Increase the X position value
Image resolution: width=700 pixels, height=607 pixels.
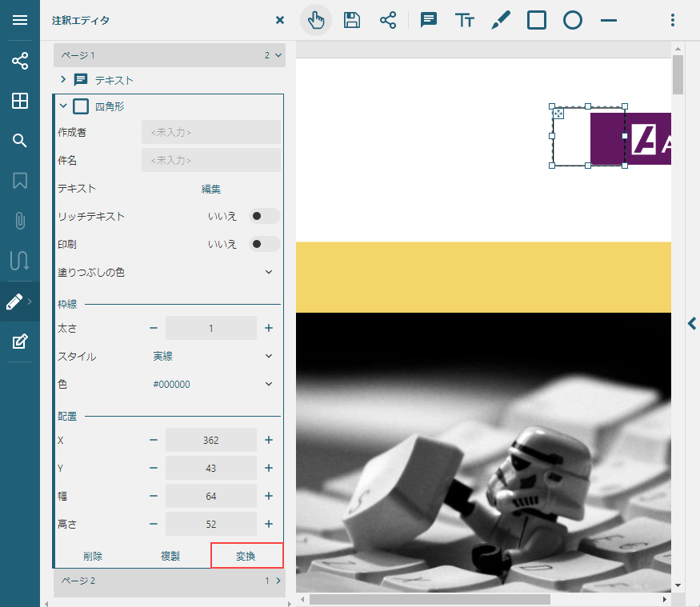point(269,440)
